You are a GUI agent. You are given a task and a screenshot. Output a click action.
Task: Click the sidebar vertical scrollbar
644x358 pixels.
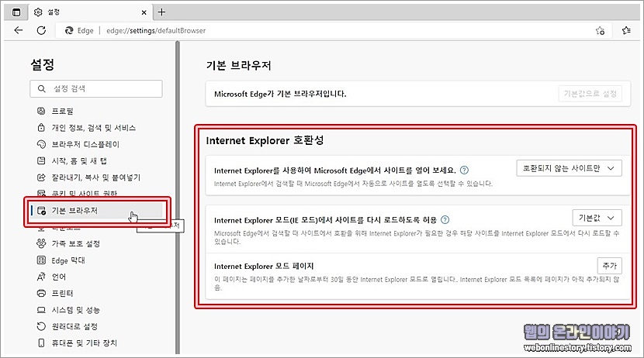click(x=178, y=197)
